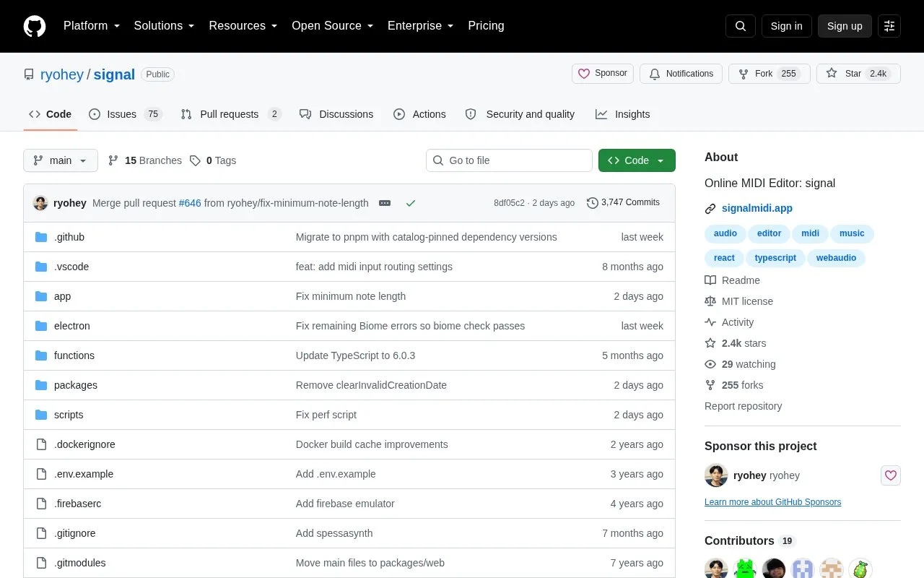Image resolution: width=924 pixels, height=578 pixels.
Task: Open the search magnifier button
Action: [x=741, y=26]
